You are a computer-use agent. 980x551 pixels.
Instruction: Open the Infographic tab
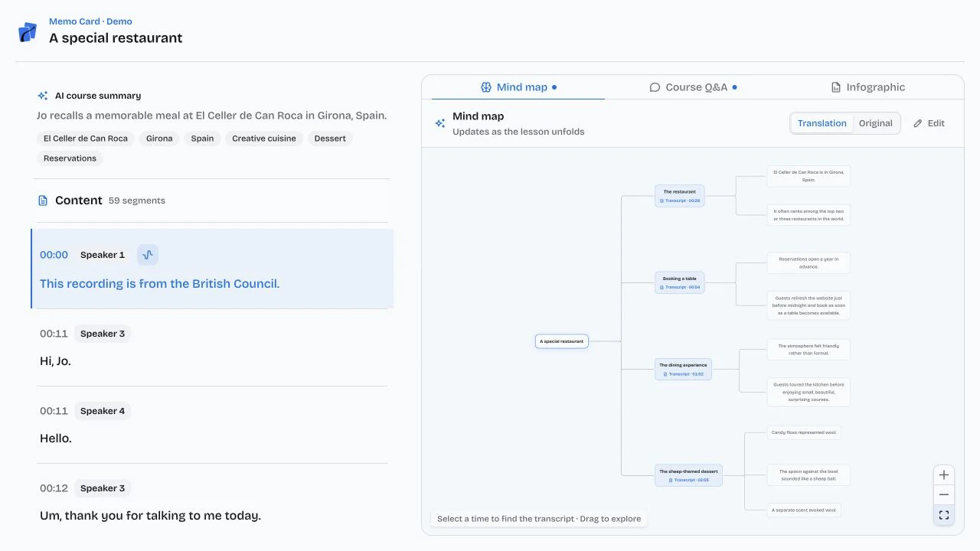868,87
